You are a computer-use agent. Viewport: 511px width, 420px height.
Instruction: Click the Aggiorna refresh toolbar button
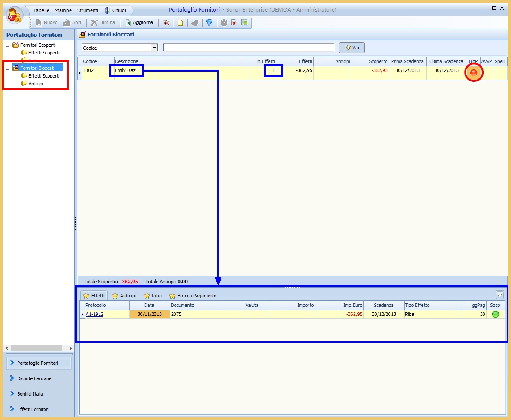(139, 23)
